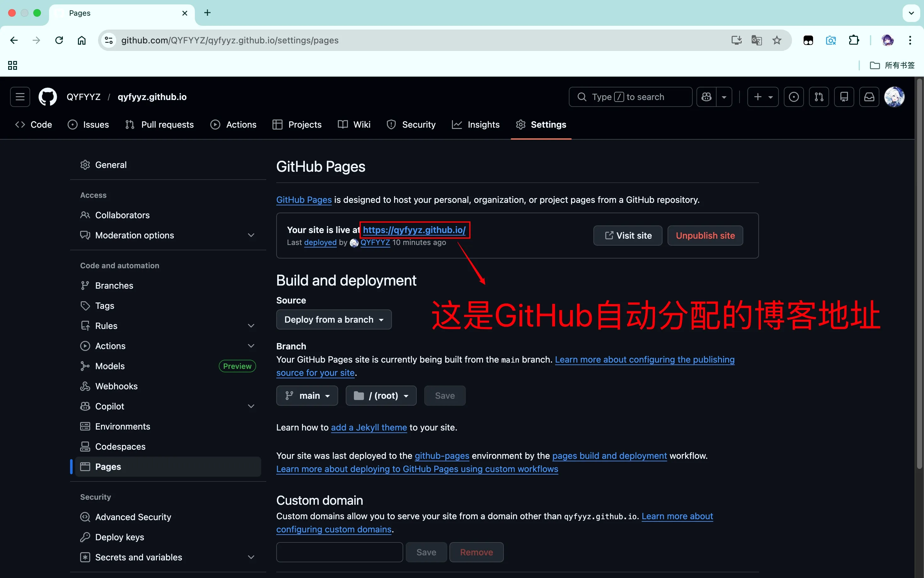Image resolution: width=924 pixels, height=578 pixels.
Task: Open the notifications inbox icon
Action: (869, 97)
